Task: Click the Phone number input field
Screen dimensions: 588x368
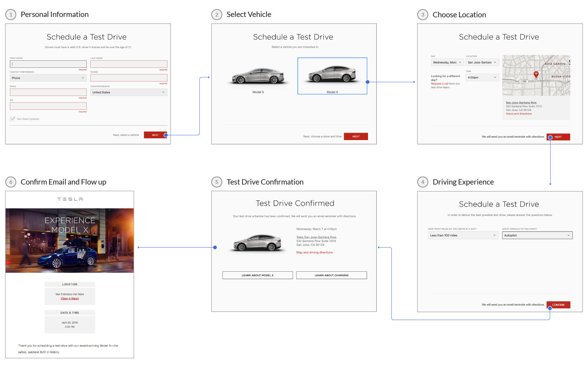Action: tap(129, 78)
